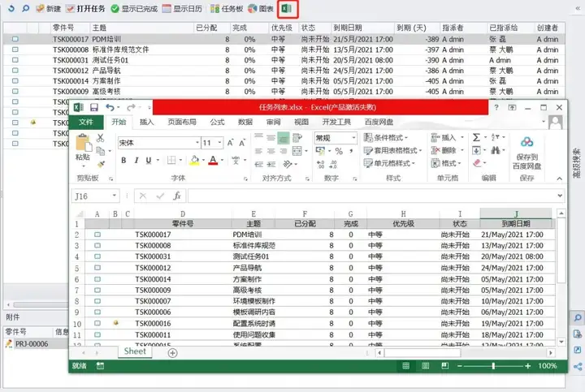
Task: Switch to the 插入 ribbon tab
Action: coord(146,122)
